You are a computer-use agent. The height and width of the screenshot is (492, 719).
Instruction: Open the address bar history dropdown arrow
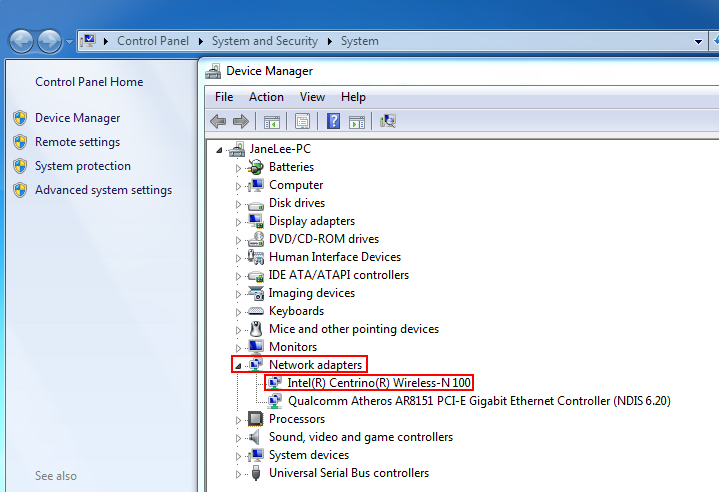698,41
